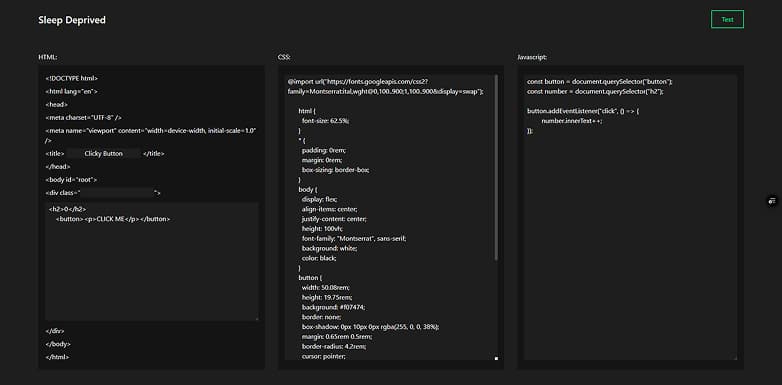Click the "const button = document.querySelector" line
This screenshot has width=782, height=385.
[x=600, y=81]
